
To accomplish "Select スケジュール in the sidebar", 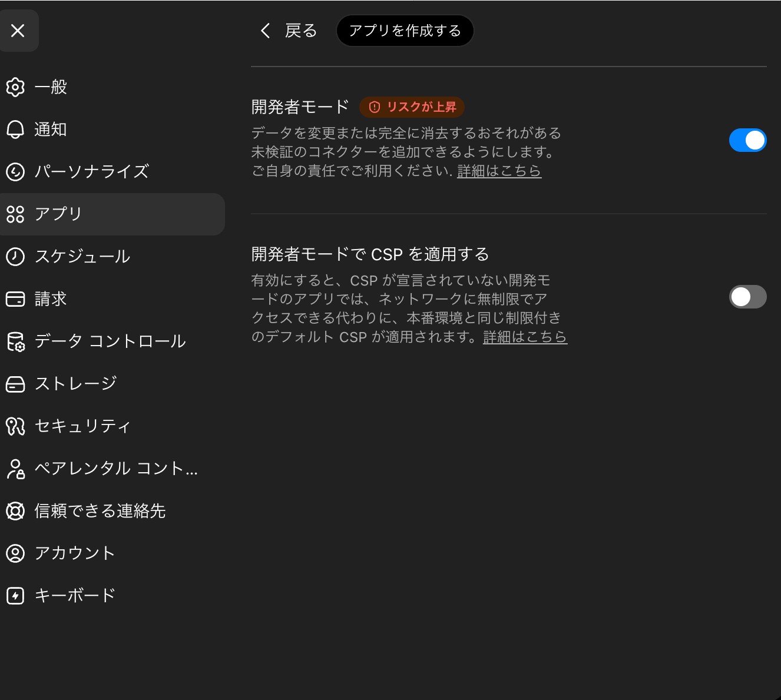I will (112, 257).
